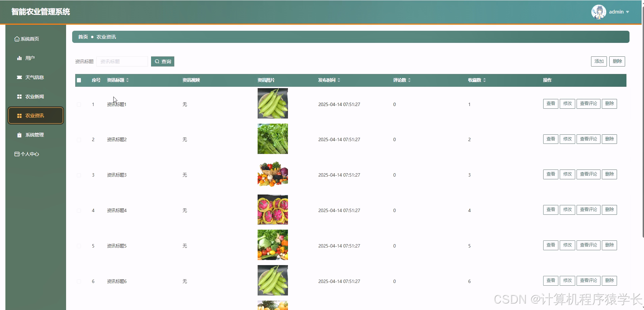
Task: Sort by 发布时间 column arrows
Action: pos(339,80)
